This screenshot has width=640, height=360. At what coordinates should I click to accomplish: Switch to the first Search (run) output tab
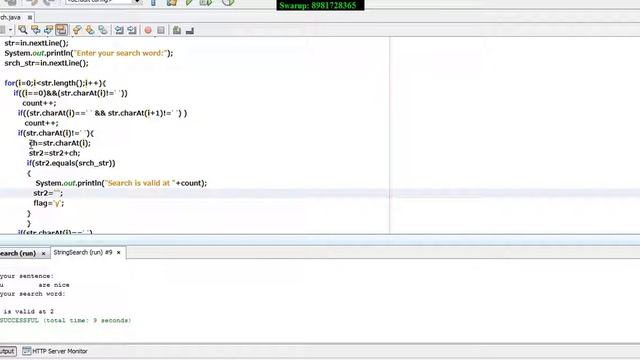(x=18, y=253)
